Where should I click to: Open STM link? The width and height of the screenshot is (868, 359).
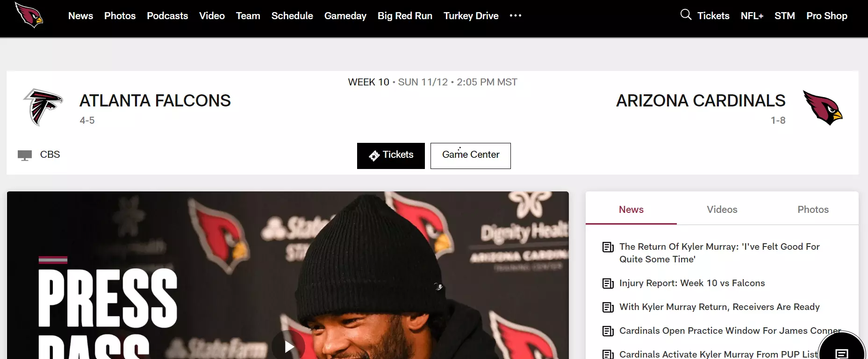coord(784,16)
